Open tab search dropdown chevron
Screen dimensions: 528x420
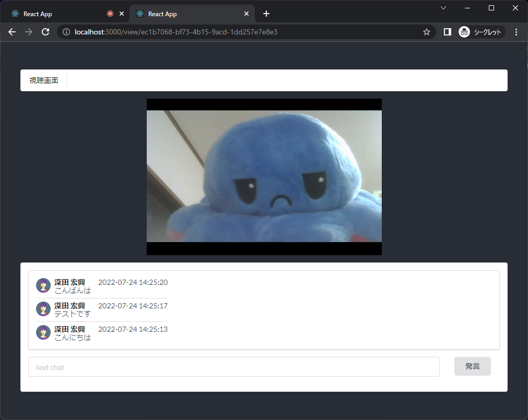click(x=443, y=8)
